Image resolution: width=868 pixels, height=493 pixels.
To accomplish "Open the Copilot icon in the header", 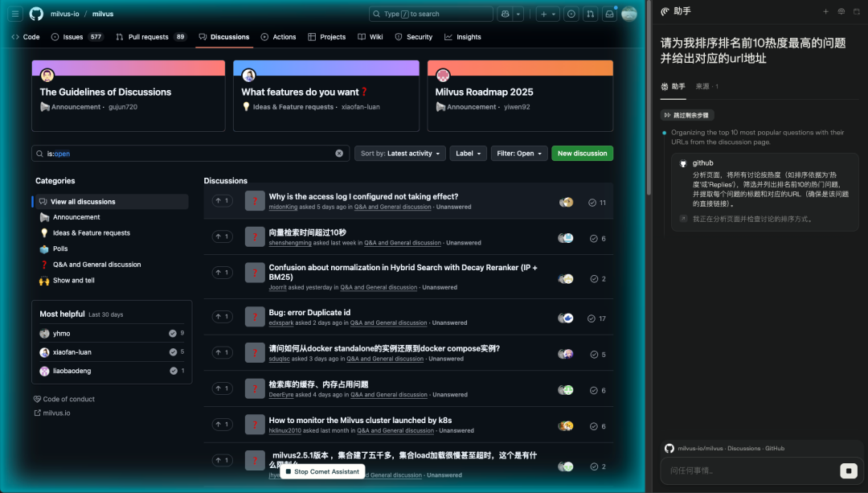I will (505, 14).
